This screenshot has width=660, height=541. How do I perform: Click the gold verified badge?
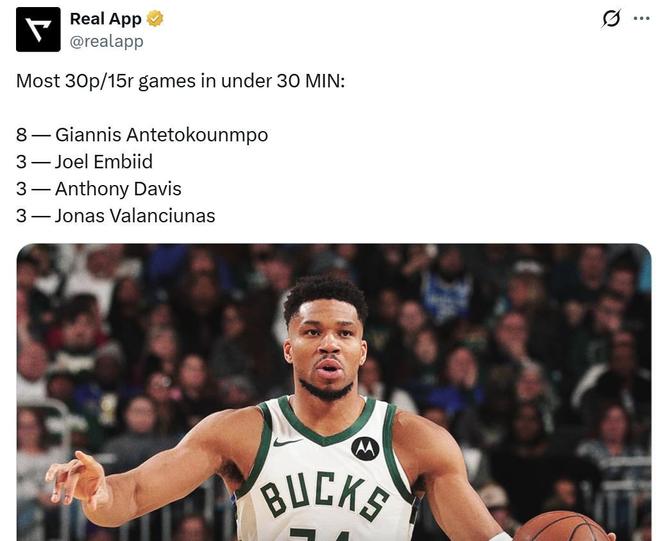point(155,19)
